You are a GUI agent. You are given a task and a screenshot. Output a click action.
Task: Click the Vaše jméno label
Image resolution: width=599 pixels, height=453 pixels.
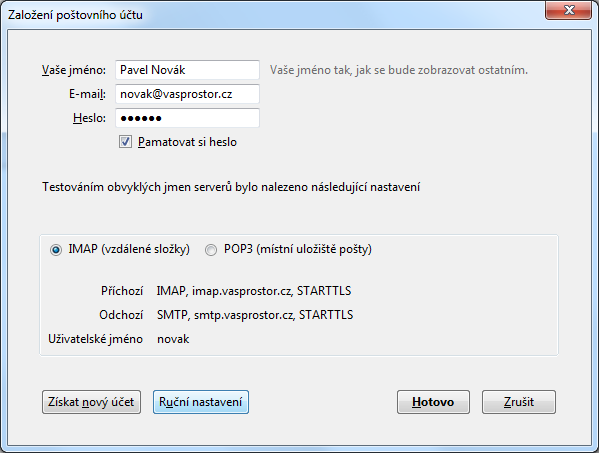click(x=74, y=70)
